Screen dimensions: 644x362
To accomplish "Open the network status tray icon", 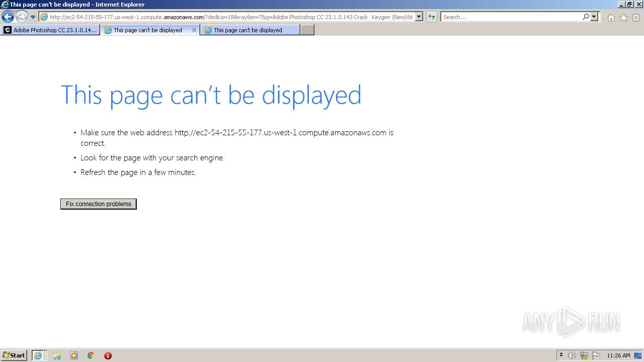I will 584,355.
